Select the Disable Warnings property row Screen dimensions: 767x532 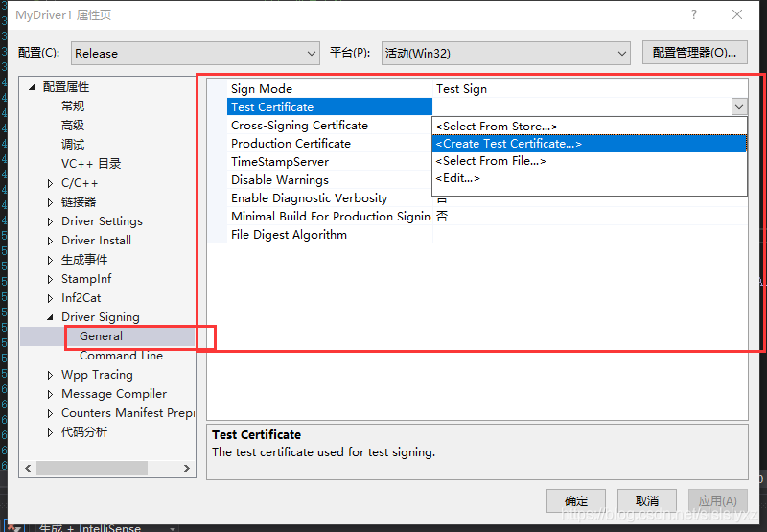click(x=329, y=180)
